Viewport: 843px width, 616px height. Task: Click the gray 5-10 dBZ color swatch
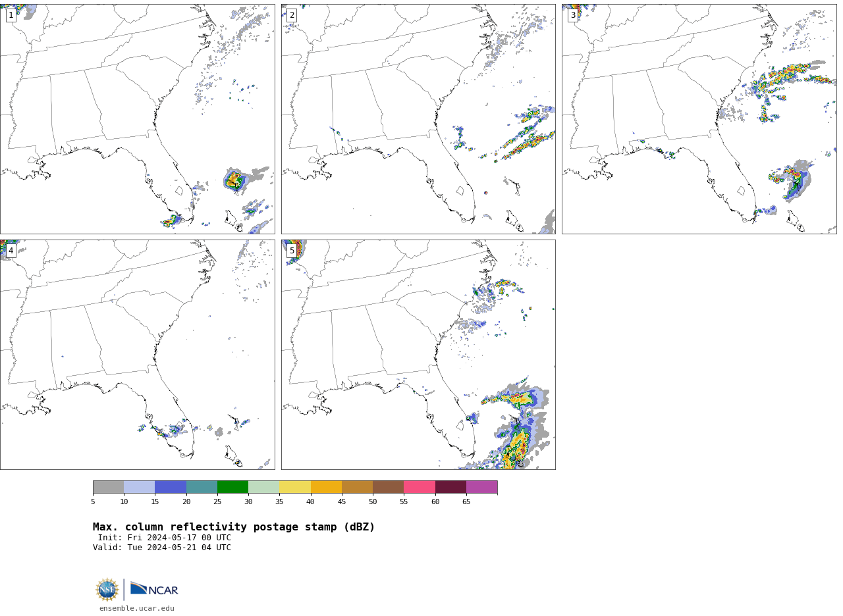coord(108,487)
